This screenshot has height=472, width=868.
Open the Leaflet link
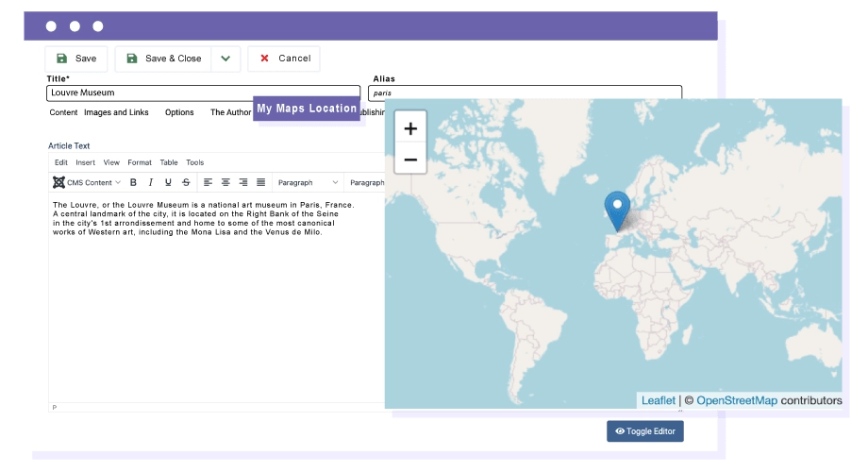(659, 400)
